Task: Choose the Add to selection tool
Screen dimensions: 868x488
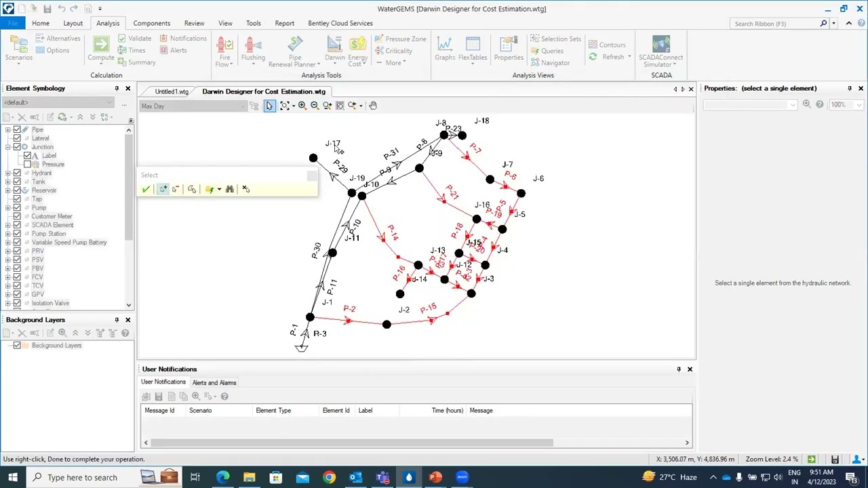Action: pos(163,189)
